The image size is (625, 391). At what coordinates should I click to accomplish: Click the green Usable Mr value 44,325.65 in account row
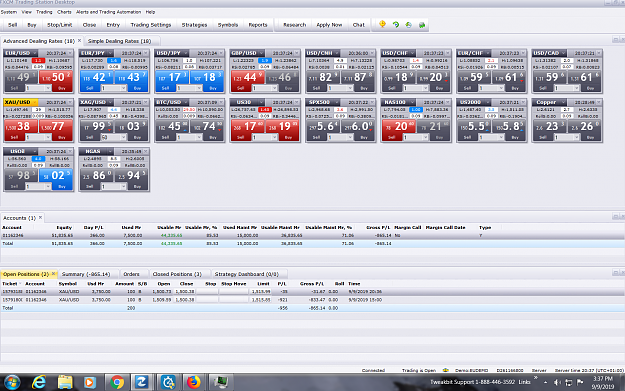pos(171,235)
